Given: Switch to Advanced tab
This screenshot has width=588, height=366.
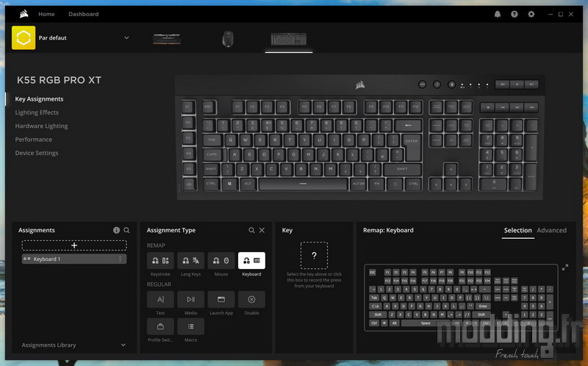Looking at the screenshot, I should tap(551, 230).
